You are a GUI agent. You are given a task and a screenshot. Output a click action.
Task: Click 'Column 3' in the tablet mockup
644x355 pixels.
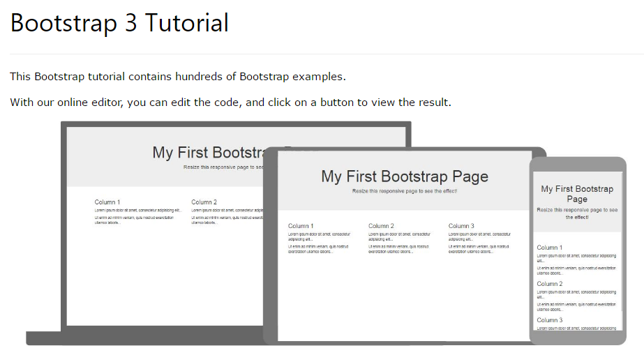click(461, 226)
